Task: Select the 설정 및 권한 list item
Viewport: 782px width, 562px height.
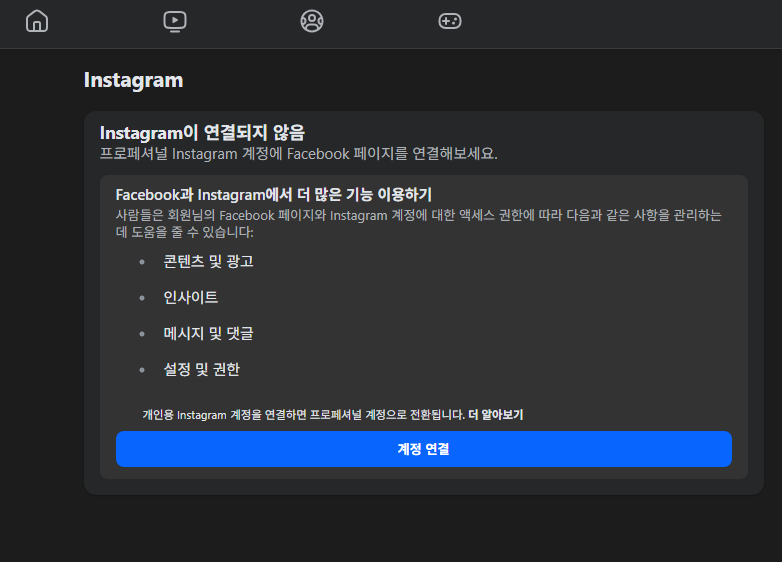Action: coord(202,369)
